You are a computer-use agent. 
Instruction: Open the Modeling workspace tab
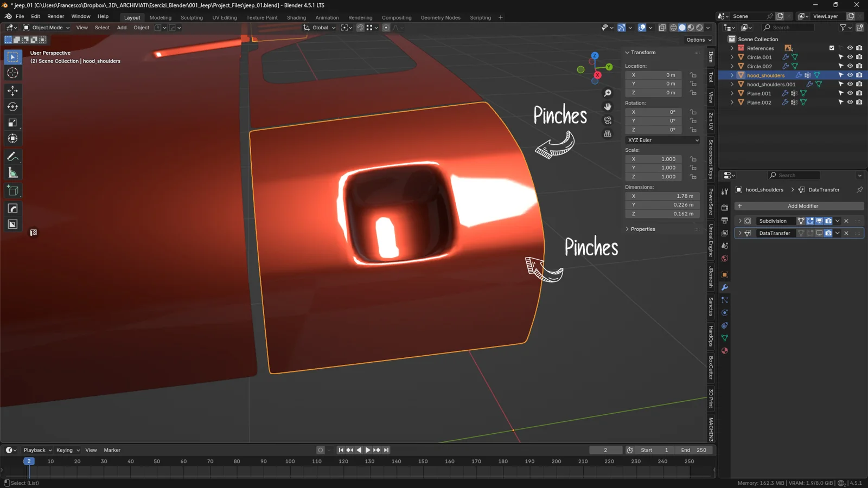(161, 17)
